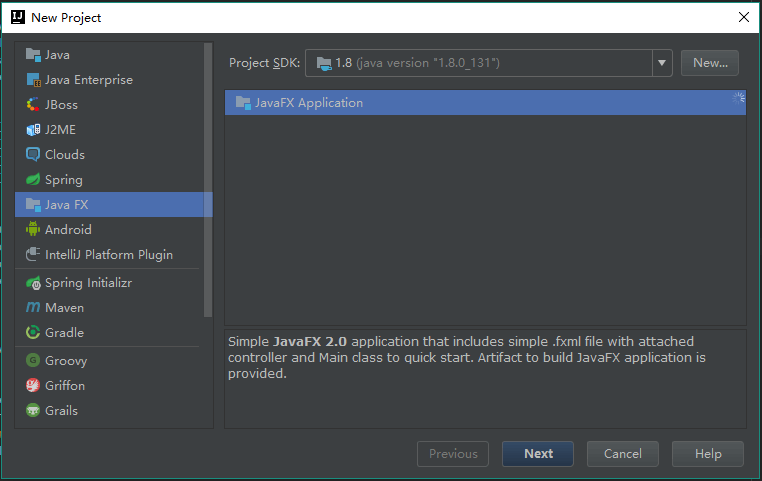This screenshot has height=481, width=762.
Task: Choose JBoss label in the list
Action: 61,104
